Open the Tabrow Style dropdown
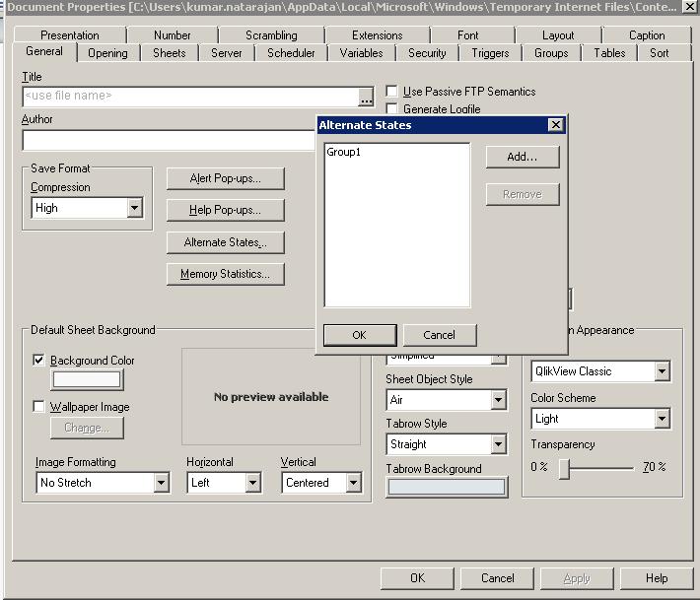 coord(498,444)
